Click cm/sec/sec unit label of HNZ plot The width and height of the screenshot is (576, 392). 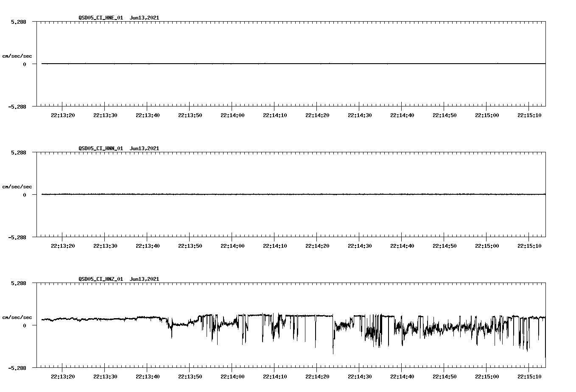click(17, 317)
